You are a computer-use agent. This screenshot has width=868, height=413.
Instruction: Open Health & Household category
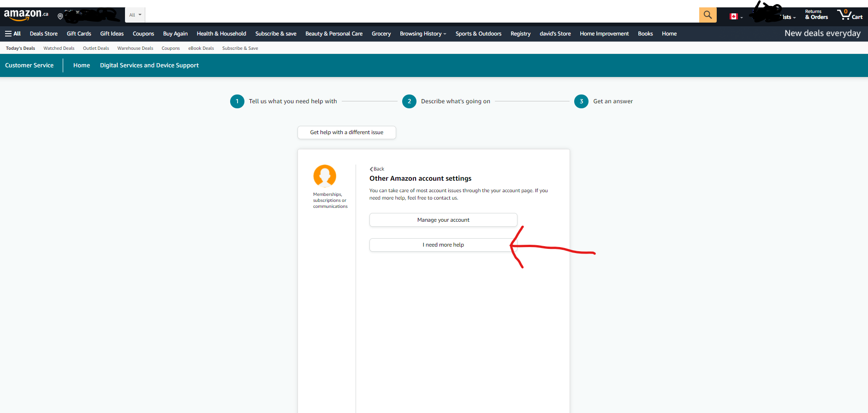click(221, 34)
